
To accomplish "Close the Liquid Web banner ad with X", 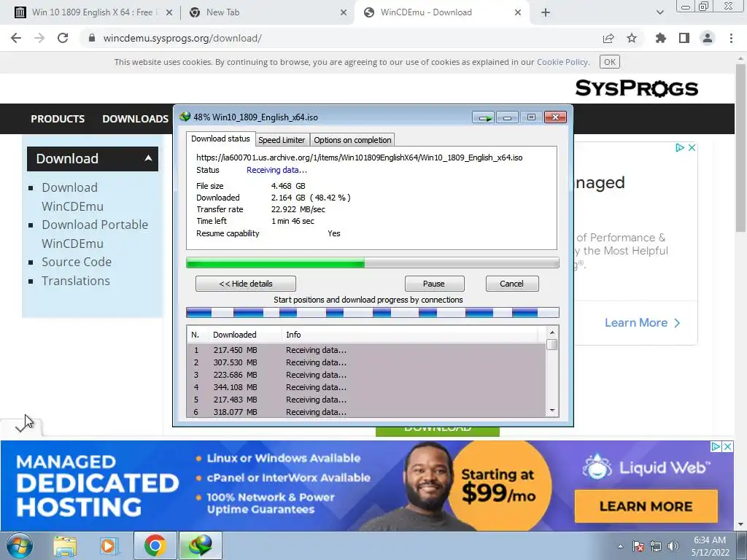I will pyautogui.click(x=727, y=447).
